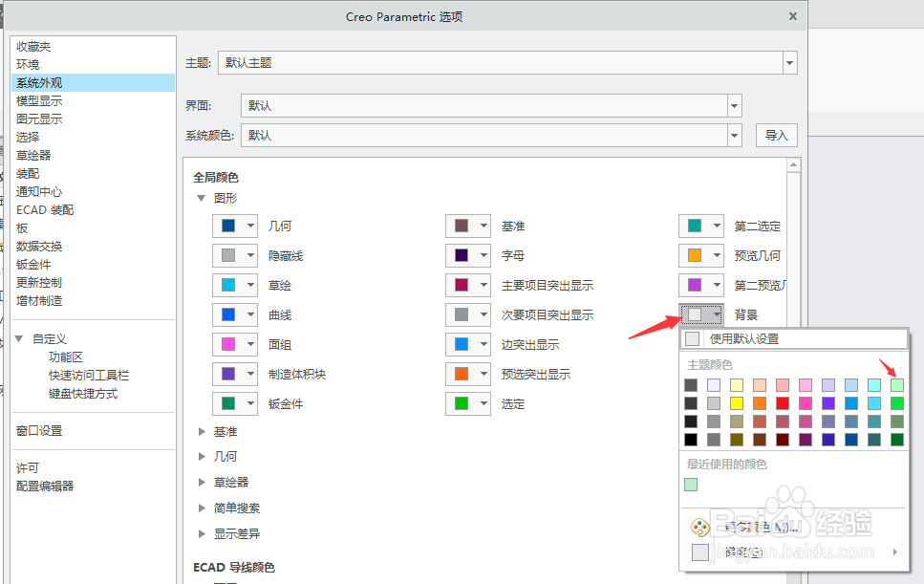This screenshot has width=924, height=584.
Task: Select 使用默认设置 in color popup
Action: click(x=794, y=339)
